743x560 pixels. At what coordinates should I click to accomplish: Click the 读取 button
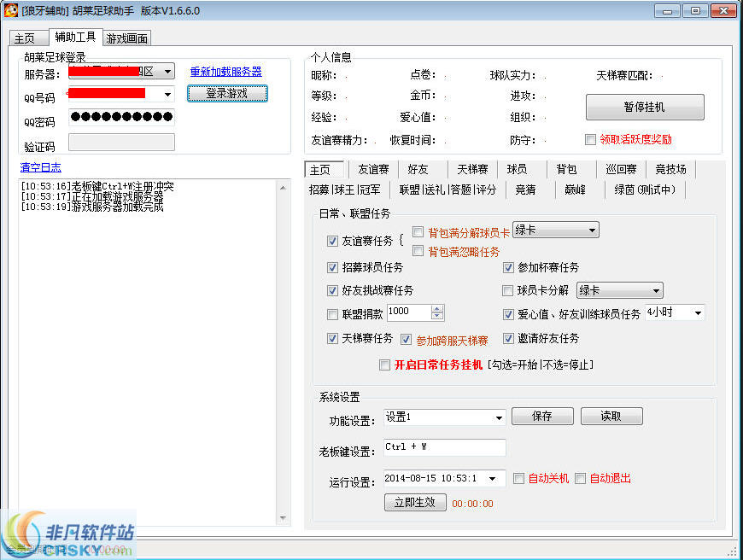pyautogui.click(x=611, y=416)
